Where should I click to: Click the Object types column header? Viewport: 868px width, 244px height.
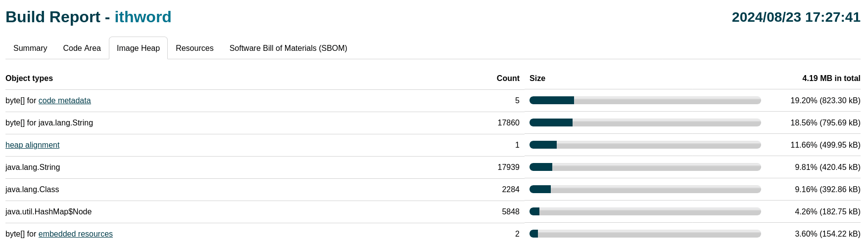tap(29, 78)
